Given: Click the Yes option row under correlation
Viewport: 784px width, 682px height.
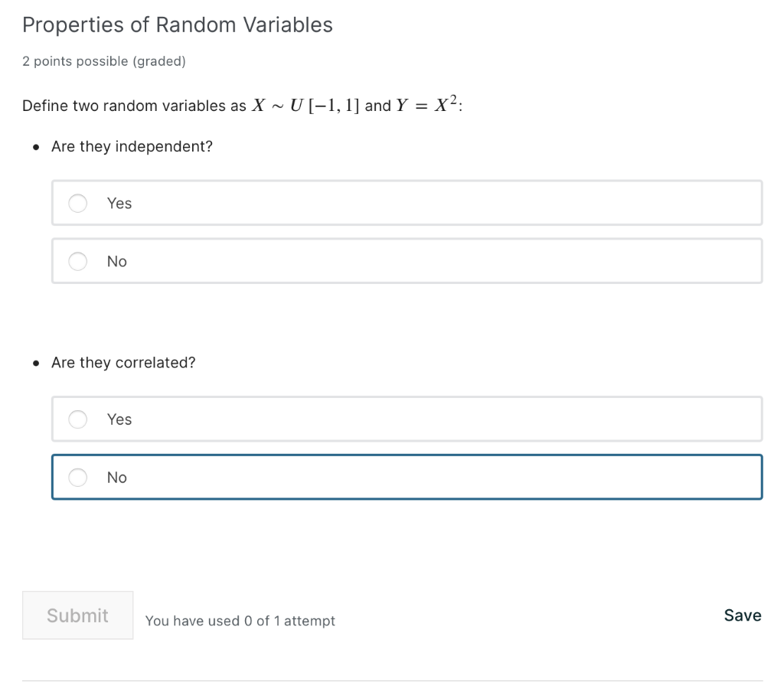Looking at the screenshot, I should click(x=407, y=419).
